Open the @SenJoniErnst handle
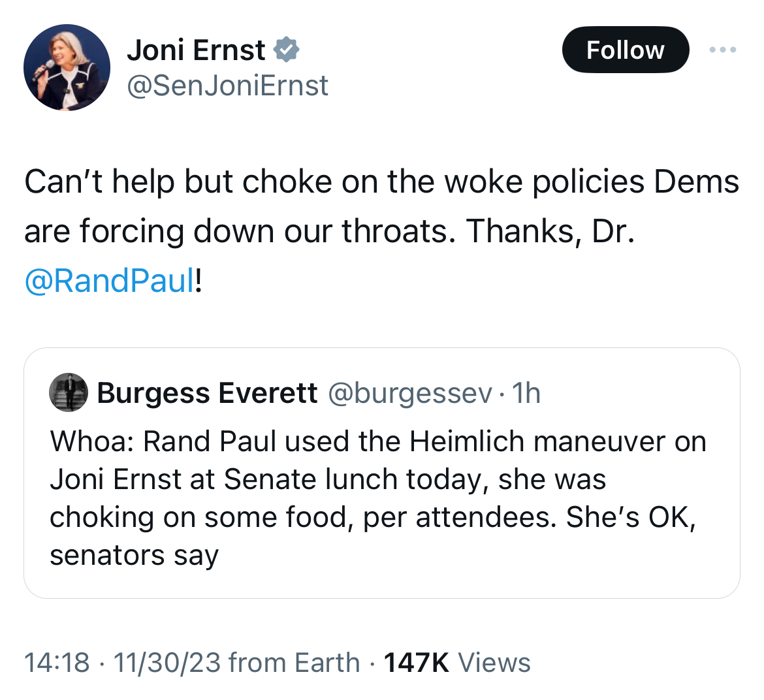The image size is (764, 700). tap(227, 86)
